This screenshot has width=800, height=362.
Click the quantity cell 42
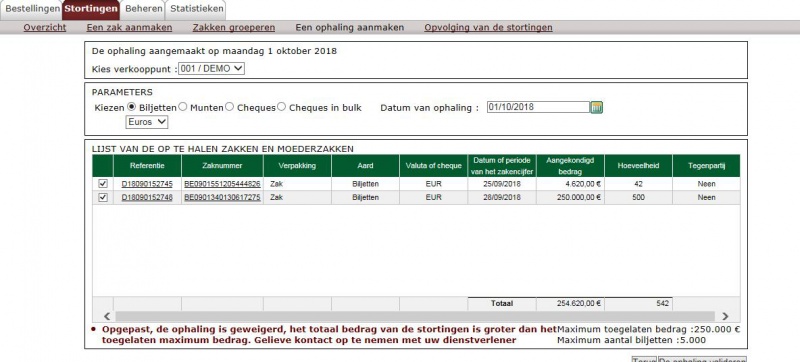[638, 184]
